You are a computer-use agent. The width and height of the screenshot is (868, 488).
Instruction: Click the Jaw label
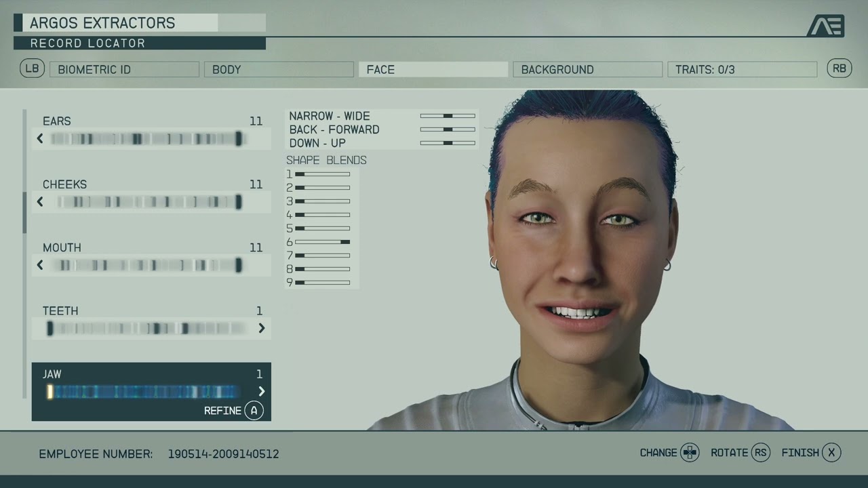coord(52,374)
